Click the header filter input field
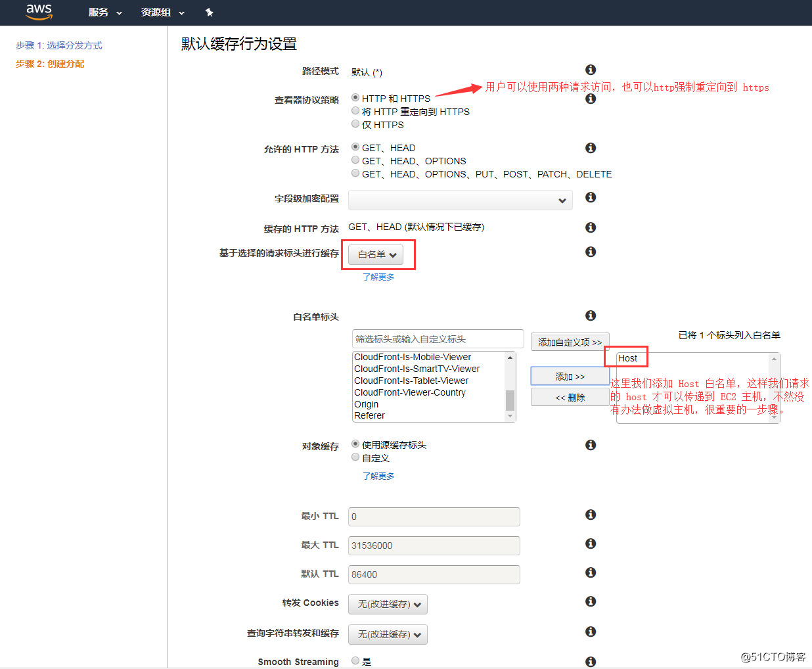Screen dimensions: 812x669 (x=438, y=339)
